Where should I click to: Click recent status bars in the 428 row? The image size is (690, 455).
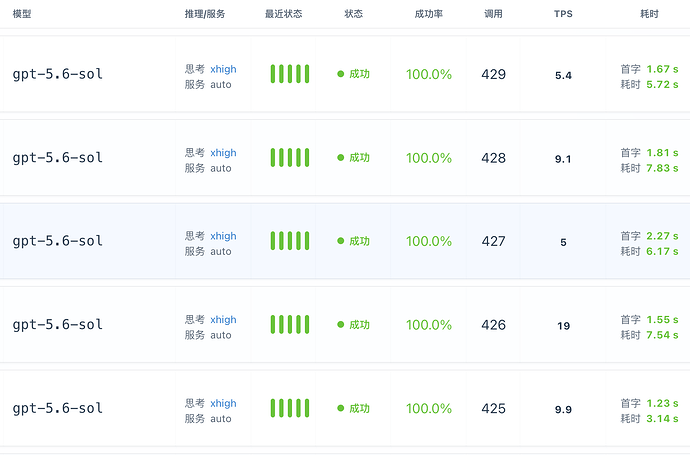(290, 158)
